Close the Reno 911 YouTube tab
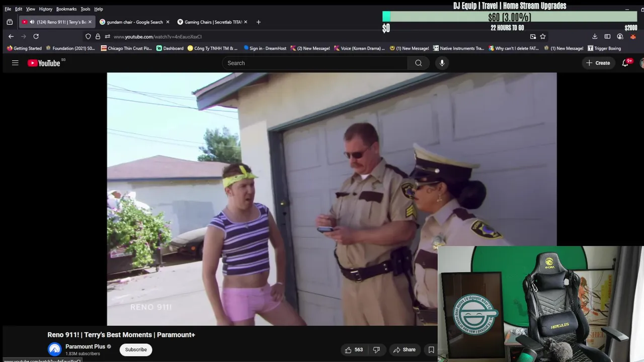644x362 pixels. coord(90,22)
